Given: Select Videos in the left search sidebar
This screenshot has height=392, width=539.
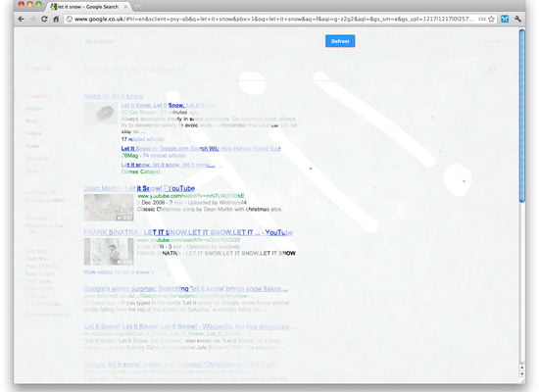Looking at the screenshot, I should pos(33,133).
